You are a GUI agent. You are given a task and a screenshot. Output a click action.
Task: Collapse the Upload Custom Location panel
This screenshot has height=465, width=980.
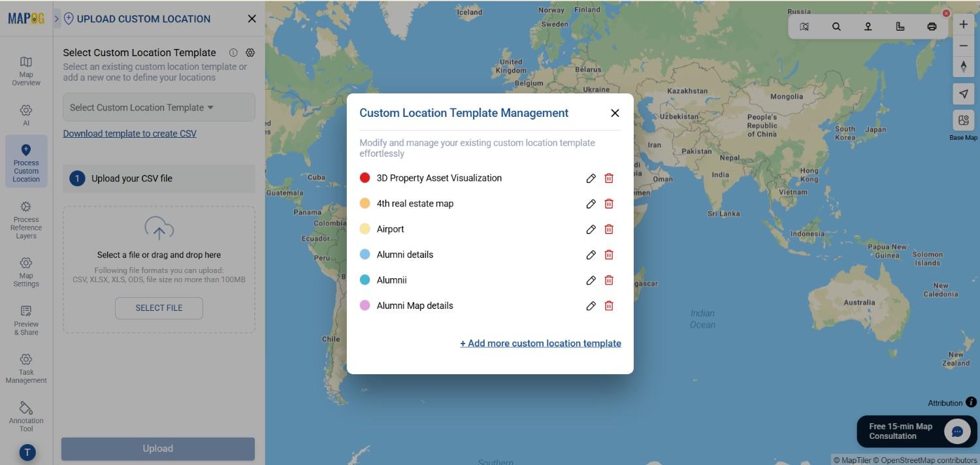[x=252, y=18]
